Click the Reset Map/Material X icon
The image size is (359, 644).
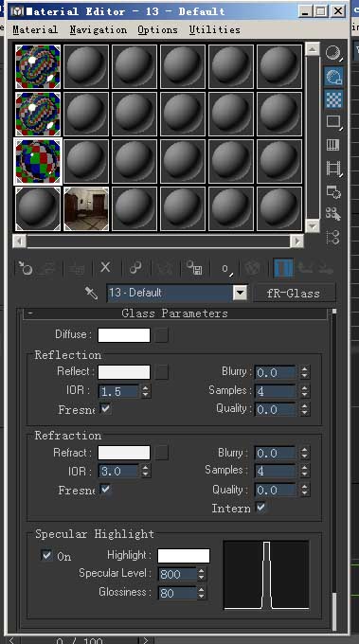(x=105, y=268)
